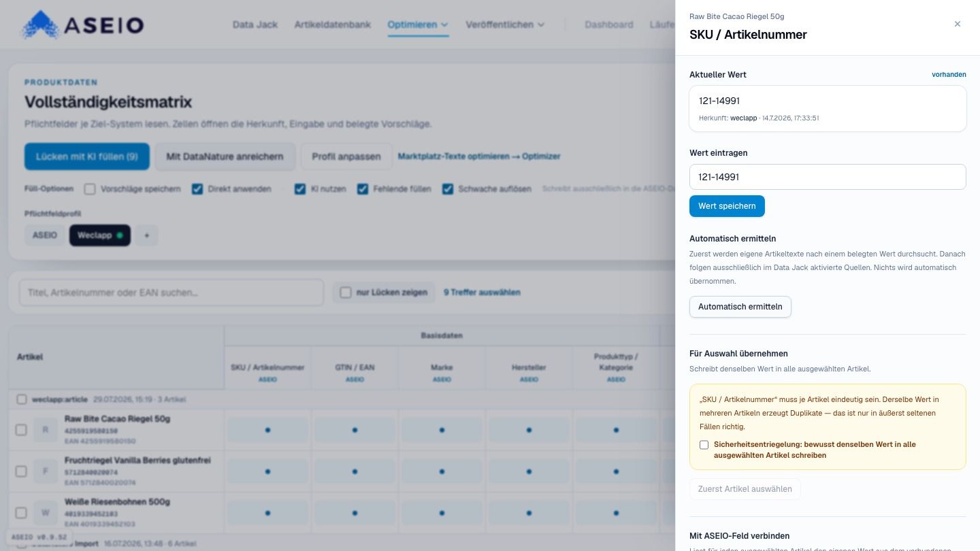Toggle Schwache auflösen checkbox
The image size is (980, 551).
(448, 189)
